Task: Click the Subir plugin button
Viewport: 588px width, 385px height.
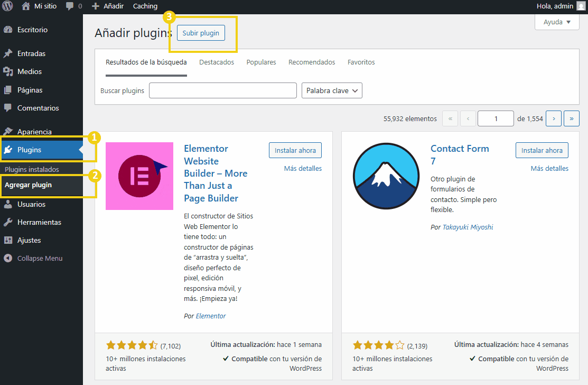Action: point(201,33)
